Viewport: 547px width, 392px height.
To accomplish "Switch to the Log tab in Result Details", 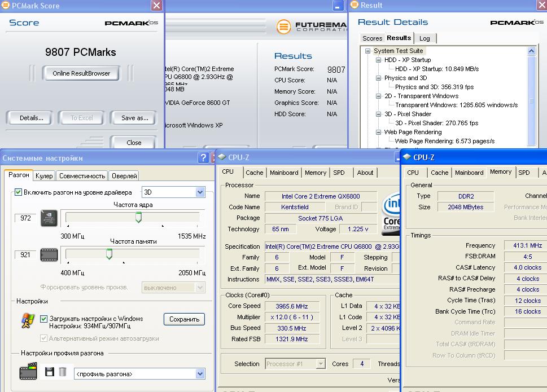I will 425,38.
